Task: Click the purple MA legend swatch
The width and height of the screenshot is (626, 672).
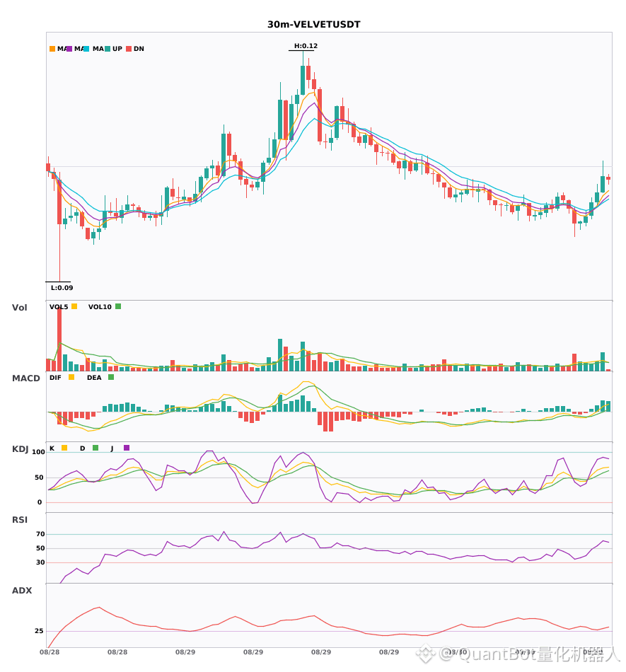Action: click(x=69, y=49)
